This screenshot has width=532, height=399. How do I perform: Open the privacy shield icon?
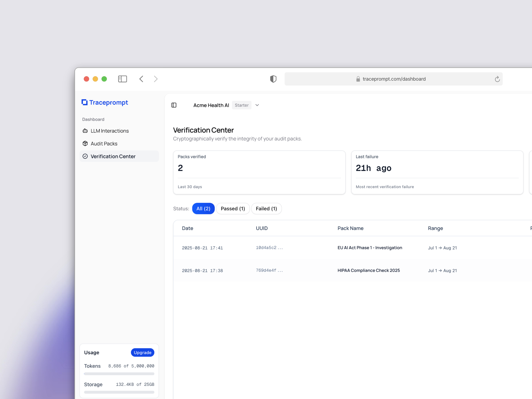(273, 79)
